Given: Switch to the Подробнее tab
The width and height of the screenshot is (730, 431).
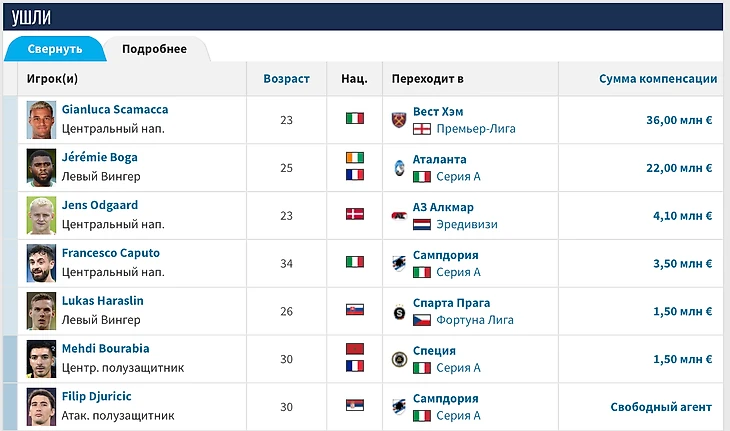Looking at the screenshot, I should click(x=154, y=49).
